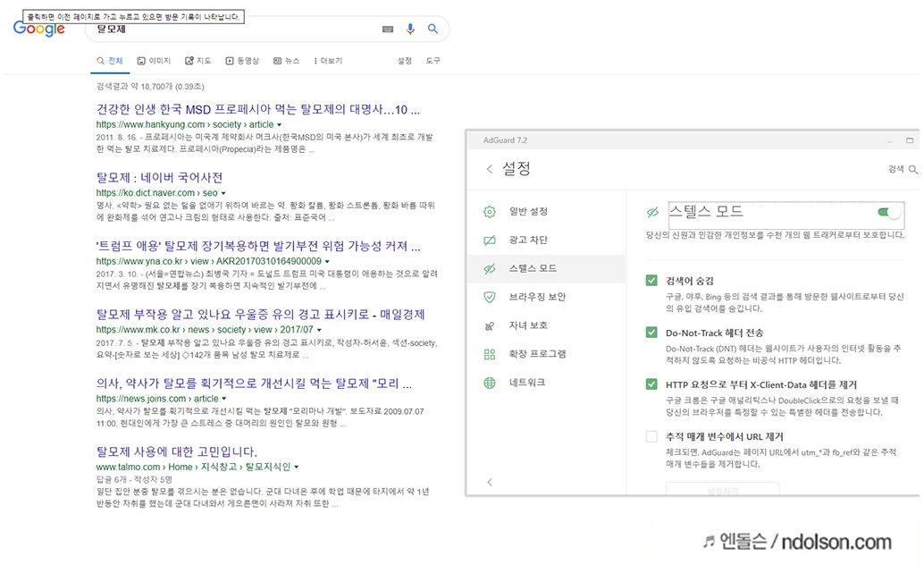
Task: Expand dropdown arrow next to ko.dict.naver.com URL
Action: [x=223, y=193]
